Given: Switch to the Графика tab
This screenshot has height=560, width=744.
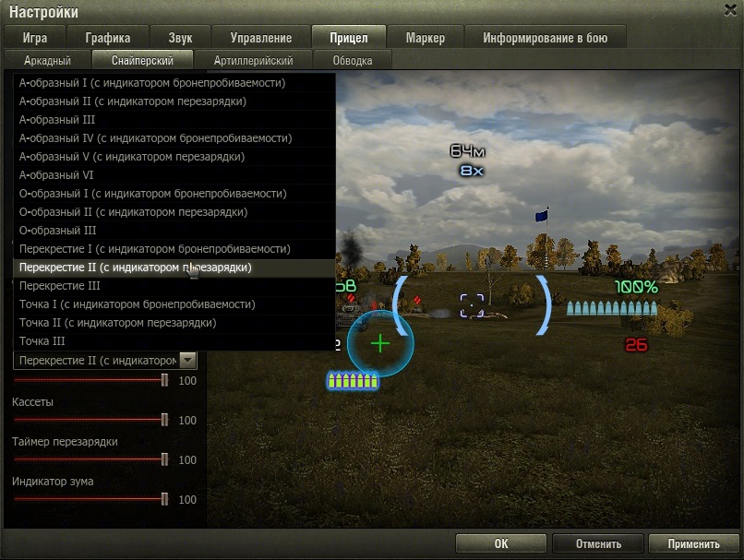Looking at the screenshot, I should pyautogui.click(x=108, y=38).
